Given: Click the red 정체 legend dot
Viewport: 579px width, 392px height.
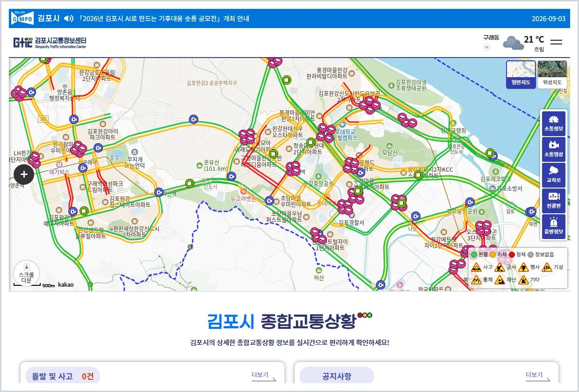Looking at the screenshot, I should [x=512, y=254].
